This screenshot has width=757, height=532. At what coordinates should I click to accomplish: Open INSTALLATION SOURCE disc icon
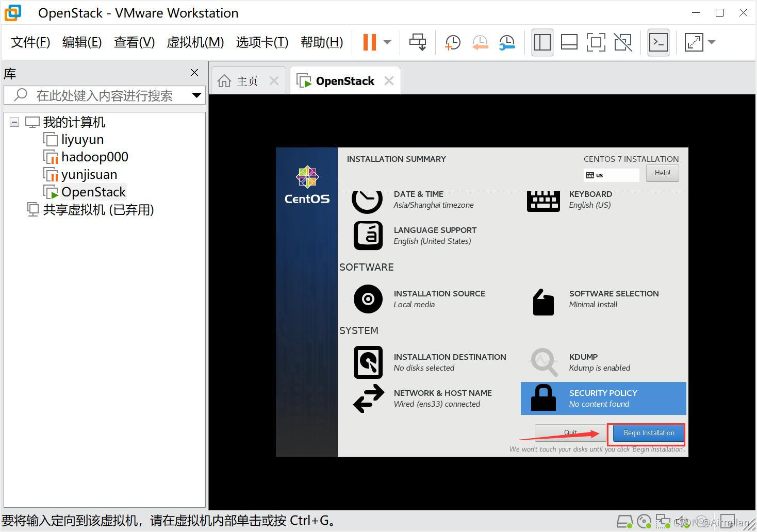tap(368, 299)
